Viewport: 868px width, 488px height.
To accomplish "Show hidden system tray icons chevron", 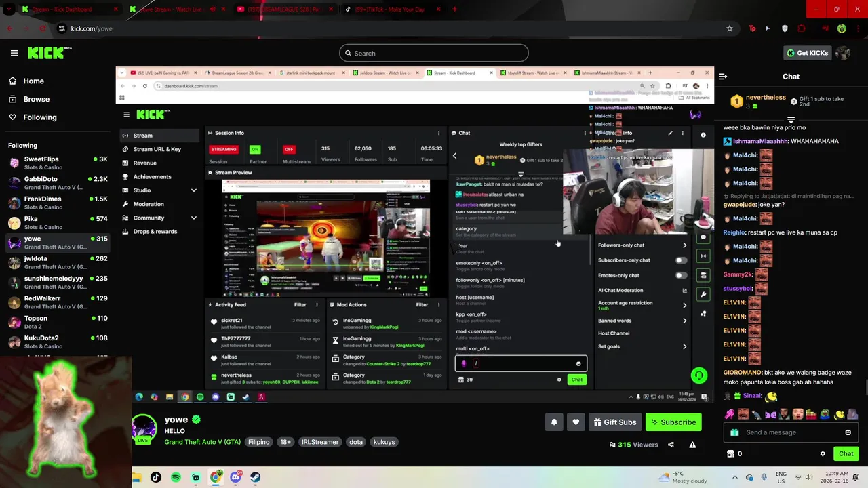I will pyautogui.click(x=736, y=477).
